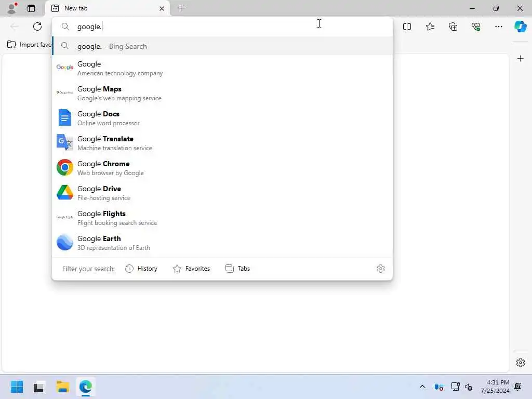Filter search by Tabs
Image resolution: width=532 pixels, height=399 pixels.
pos(237,269)
